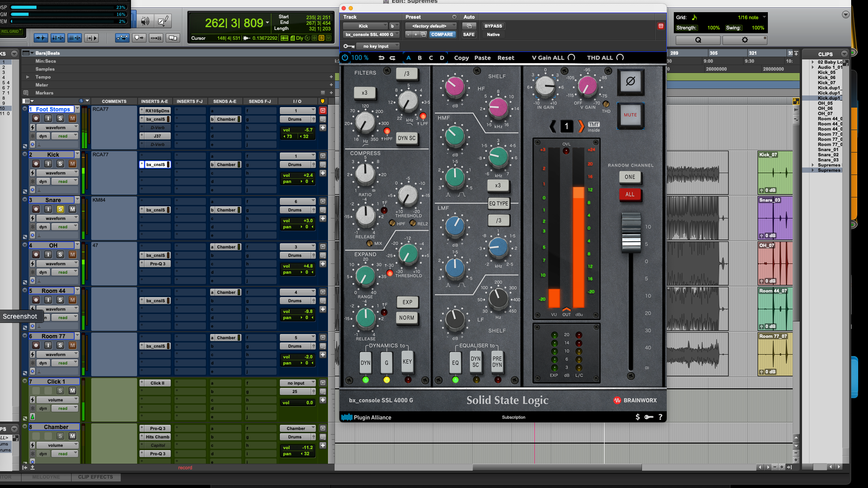Select plugin settings slot C
Screen dimensions: 868x488
431,58
